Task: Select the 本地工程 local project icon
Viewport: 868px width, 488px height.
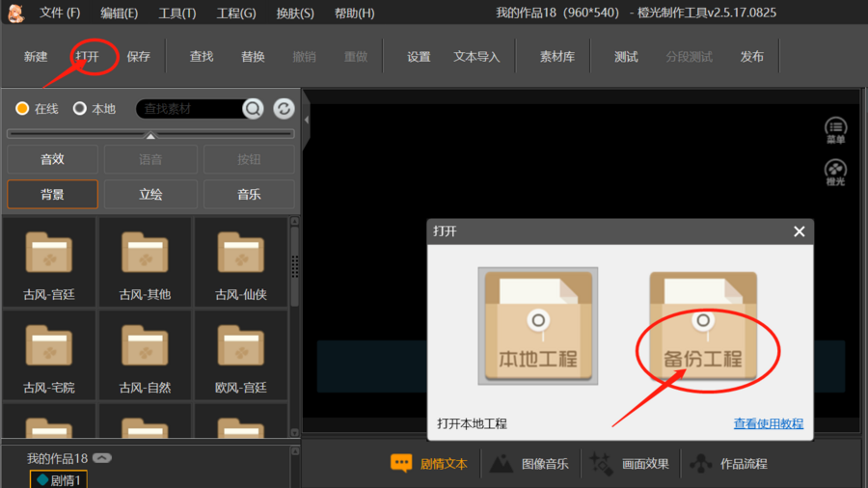Action: [x=537, y=326]
